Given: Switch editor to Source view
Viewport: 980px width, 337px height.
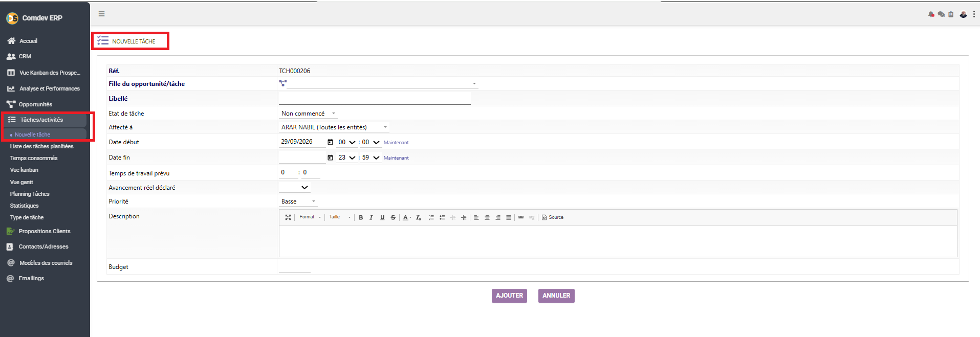Looking at the screenshot, I should (553, 217).
